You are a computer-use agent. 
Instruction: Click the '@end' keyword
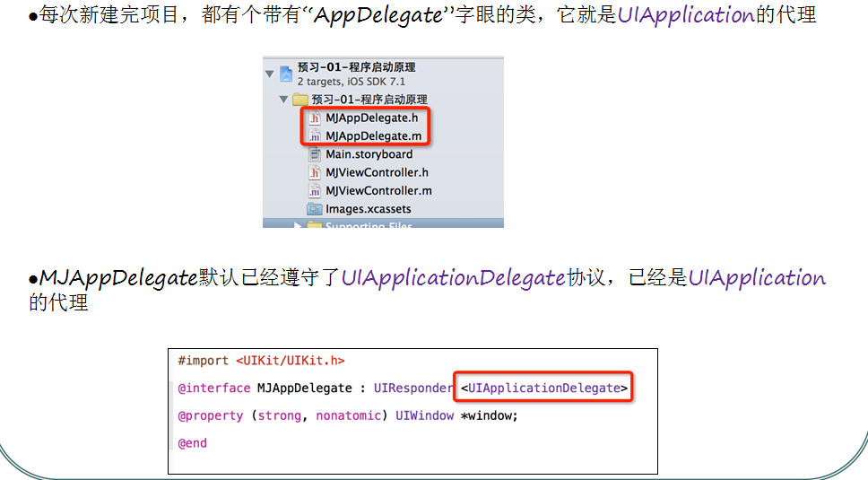click(x=192, y=443)
